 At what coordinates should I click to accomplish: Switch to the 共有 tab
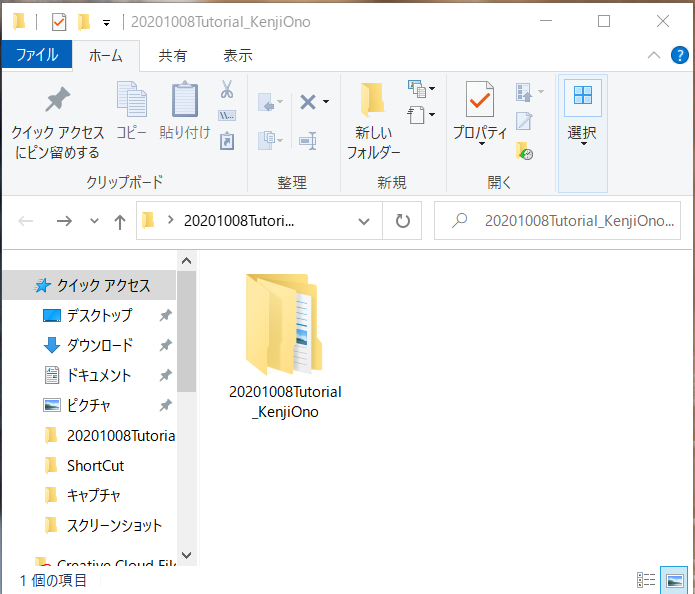(173, 56)
